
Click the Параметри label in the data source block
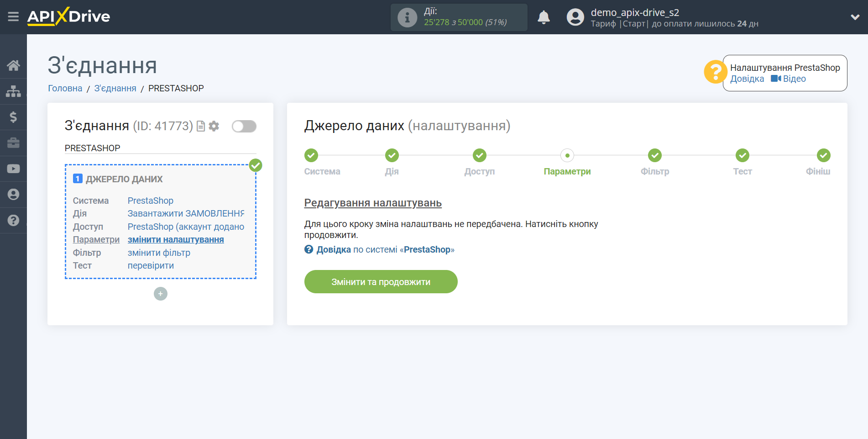(96, 239)
